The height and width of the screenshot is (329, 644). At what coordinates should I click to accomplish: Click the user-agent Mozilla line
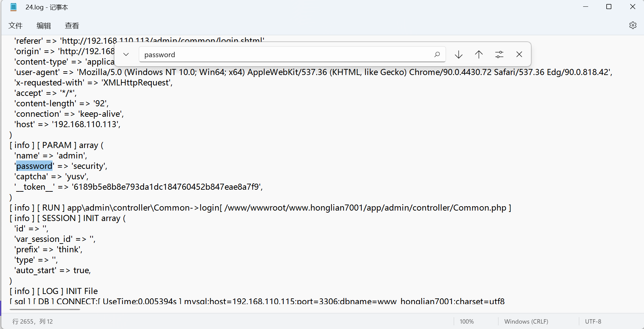313,72
